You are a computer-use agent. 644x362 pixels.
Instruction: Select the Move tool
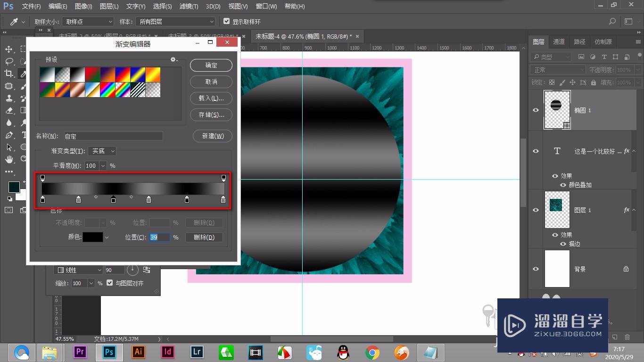[x=9, y=49]
